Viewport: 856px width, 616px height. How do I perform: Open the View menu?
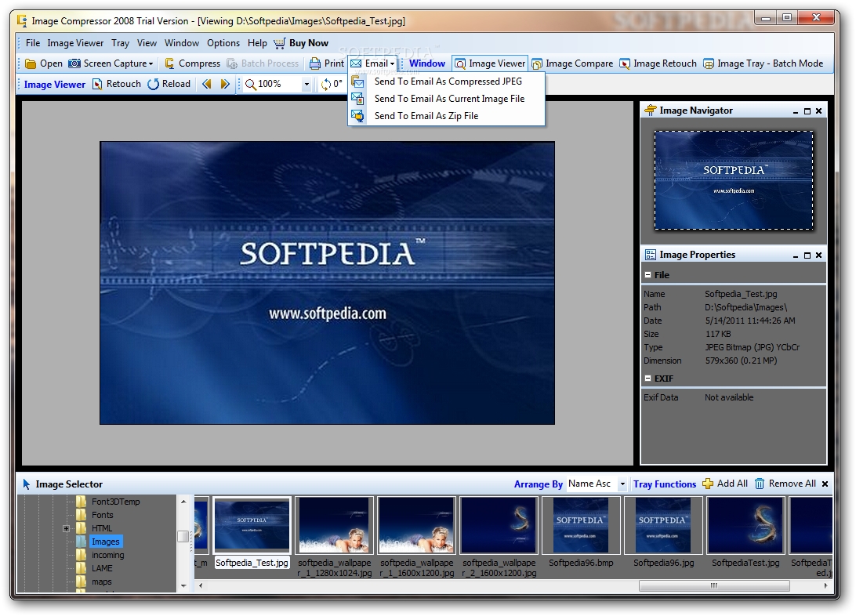[147, 43]
